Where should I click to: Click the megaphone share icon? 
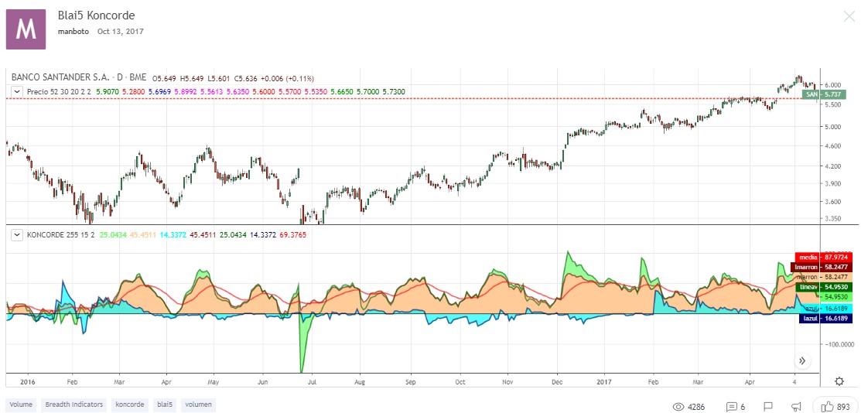(797, 407)
